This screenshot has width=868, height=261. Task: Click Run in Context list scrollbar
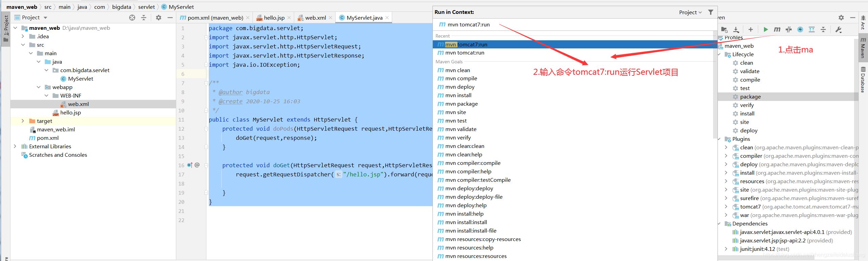715,85
